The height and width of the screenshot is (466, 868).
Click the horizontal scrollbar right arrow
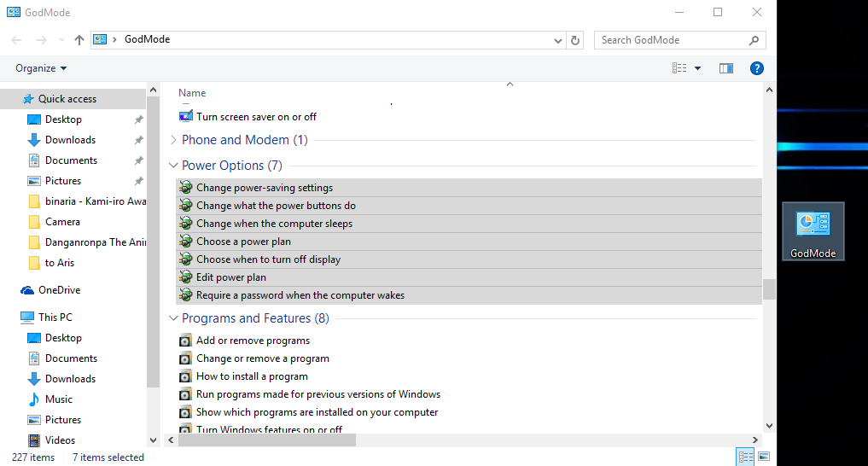(754, 440)
